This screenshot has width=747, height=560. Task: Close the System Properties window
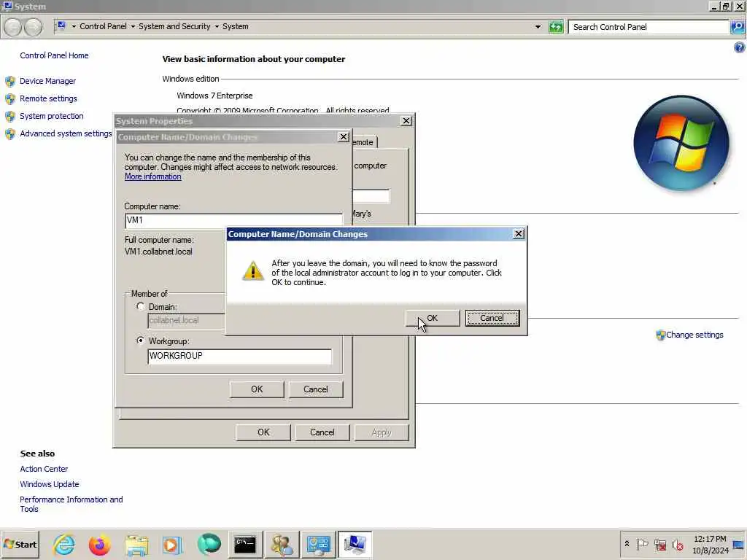[406, 121]
